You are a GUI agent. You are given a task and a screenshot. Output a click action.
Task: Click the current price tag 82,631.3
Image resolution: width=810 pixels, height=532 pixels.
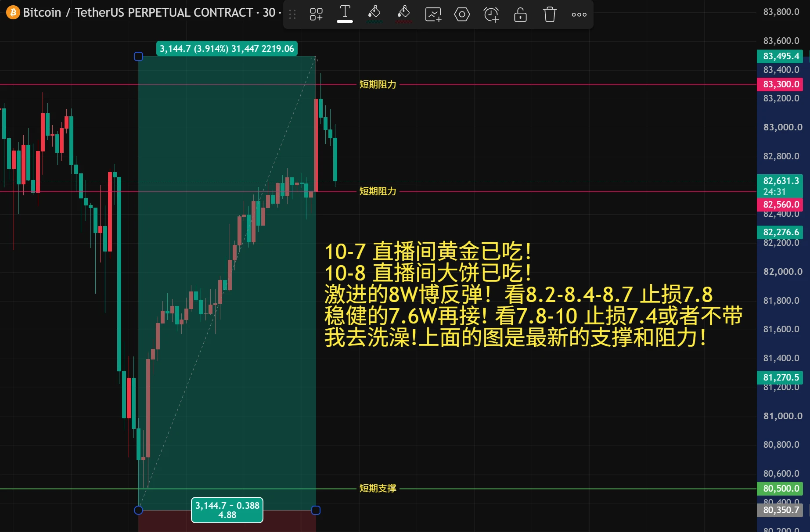point(780,186)
